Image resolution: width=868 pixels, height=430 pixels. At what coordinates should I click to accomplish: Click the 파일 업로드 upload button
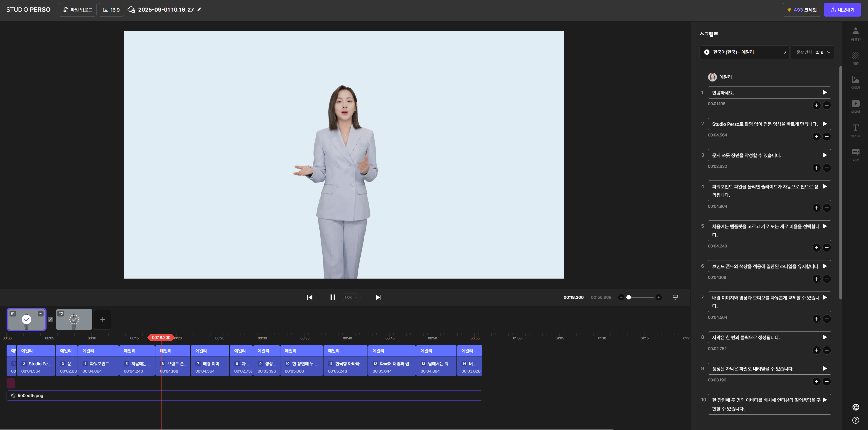pos(78,10)
